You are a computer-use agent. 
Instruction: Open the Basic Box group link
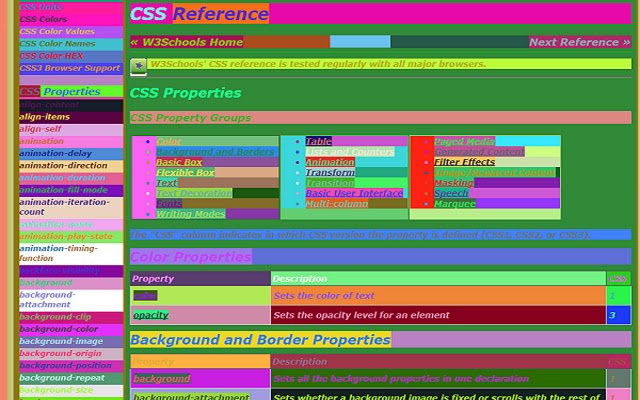pyautogui.click(x=179, y=162)
